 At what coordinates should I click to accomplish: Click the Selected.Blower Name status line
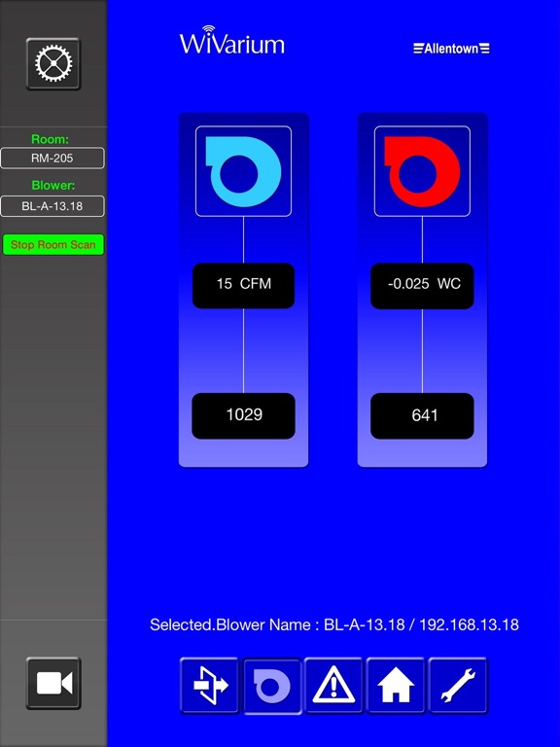[334, 624]
